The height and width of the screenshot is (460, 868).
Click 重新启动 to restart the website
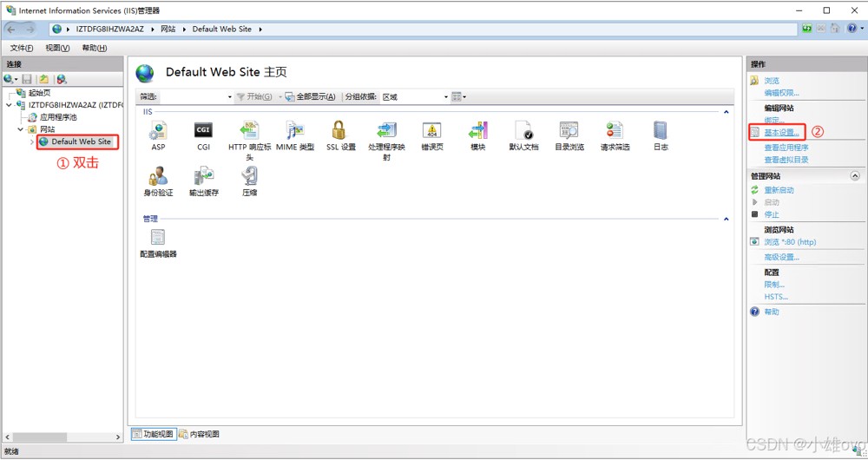point(779,190)
